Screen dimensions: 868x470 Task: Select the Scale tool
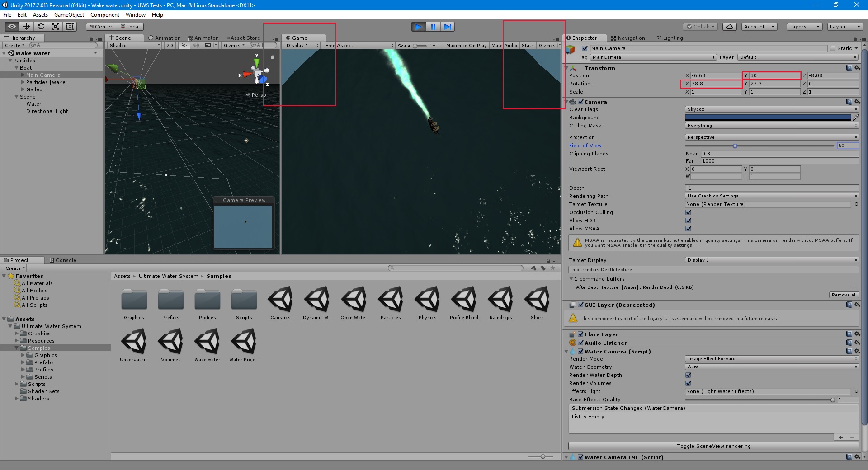click(55, 26)
